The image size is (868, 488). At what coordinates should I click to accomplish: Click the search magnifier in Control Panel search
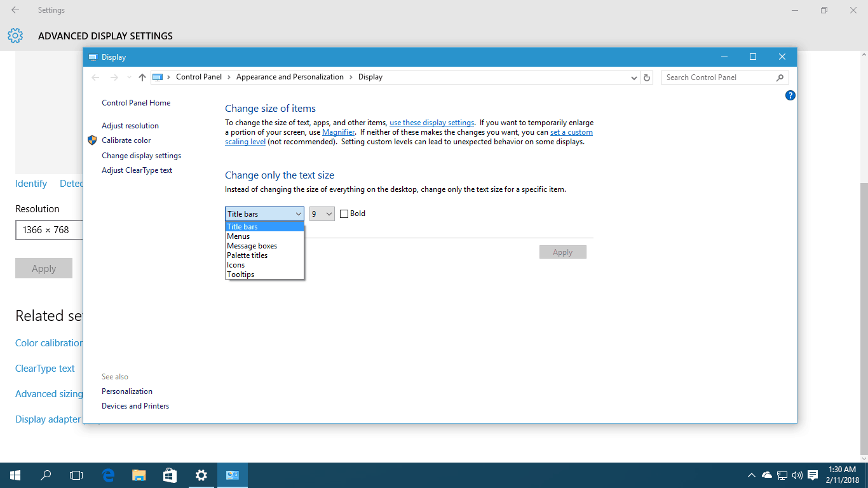click(x=780, y=77)
